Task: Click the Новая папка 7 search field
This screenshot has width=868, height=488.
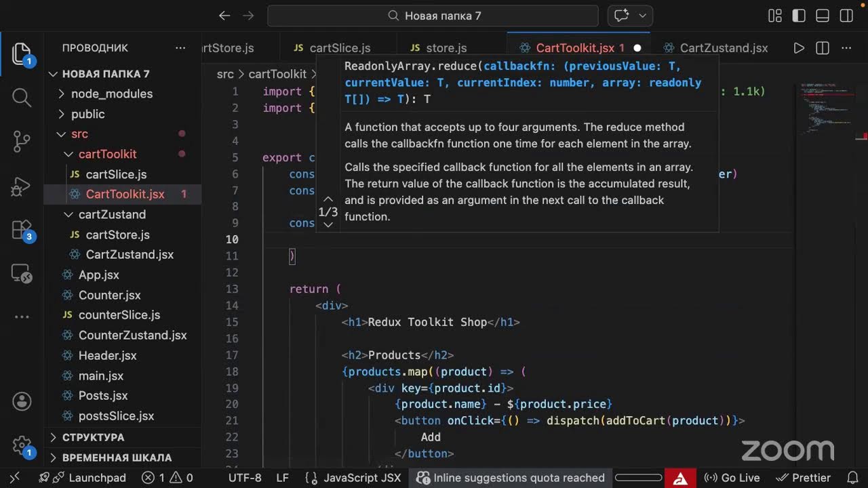Action: (433, 16)
